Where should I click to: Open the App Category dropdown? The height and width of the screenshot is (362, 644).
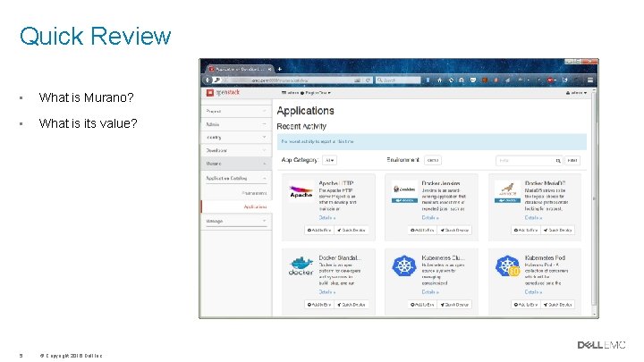click(329, 160)
